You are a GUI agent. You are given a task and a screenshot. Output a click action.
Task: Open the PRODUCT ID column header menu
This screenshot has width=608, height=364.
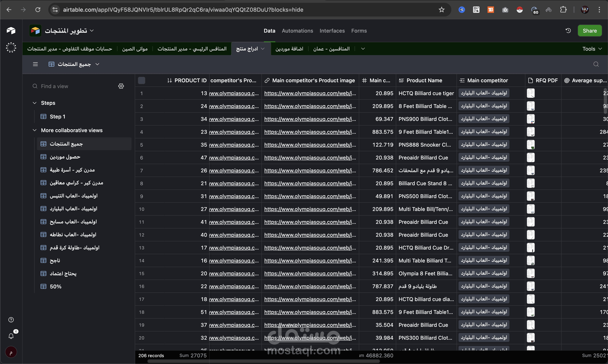(x=187, y=80)
